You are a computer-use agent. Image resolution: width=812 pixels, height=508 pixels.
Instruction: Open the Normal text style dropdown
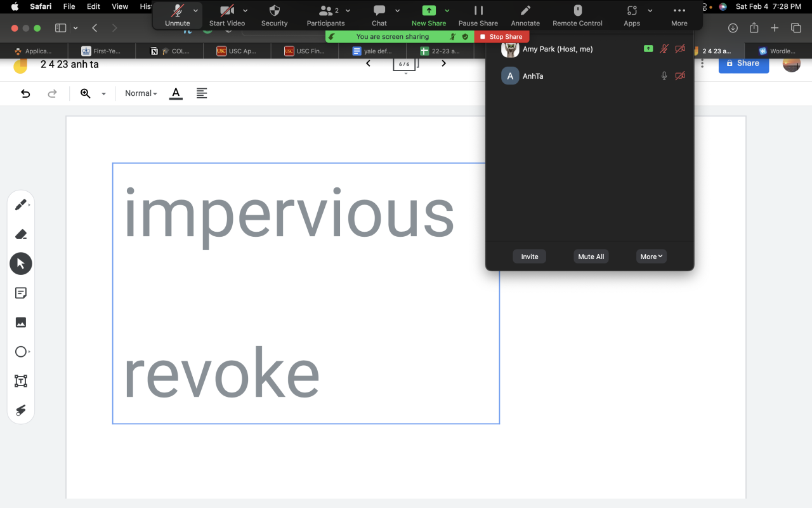[x=141, y=93]
